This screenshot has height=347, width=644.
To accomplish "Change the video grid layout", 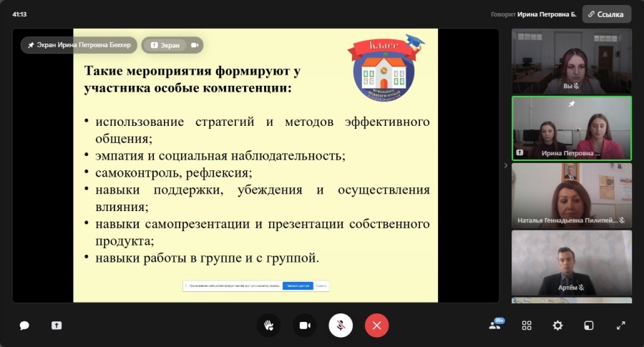I will 527,326.
